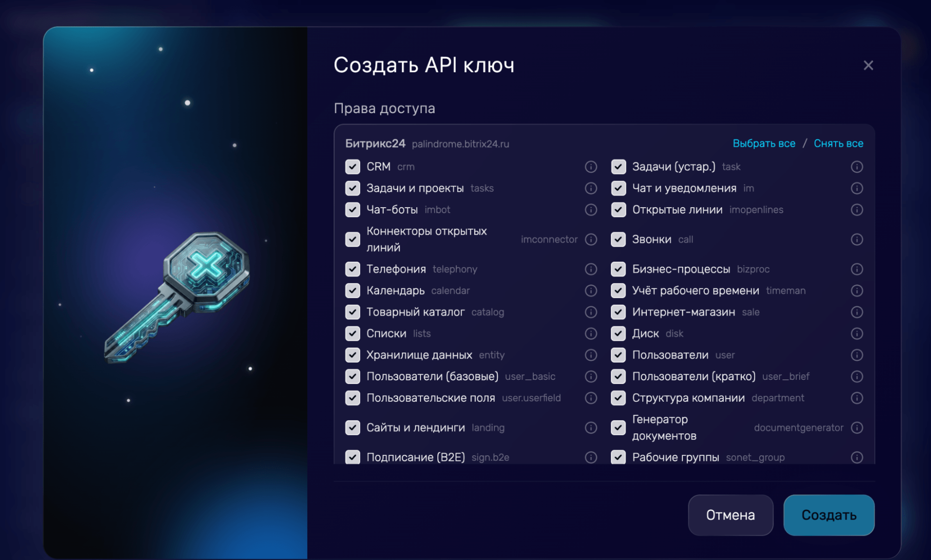Viewport: 931px width, 560px height.
Task: View info for Пользователи user scope
Action: coord(856,355)
